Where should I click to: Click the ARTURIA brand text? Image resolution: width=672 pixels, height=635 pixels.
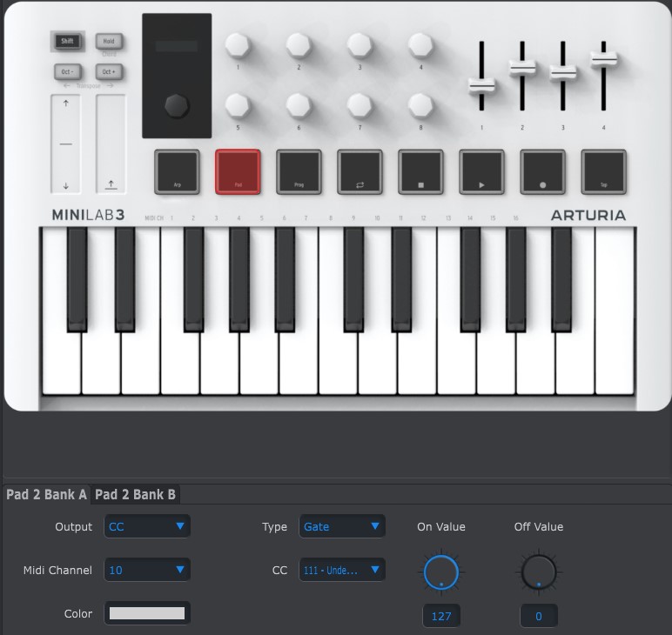click(x=588, y=215)
